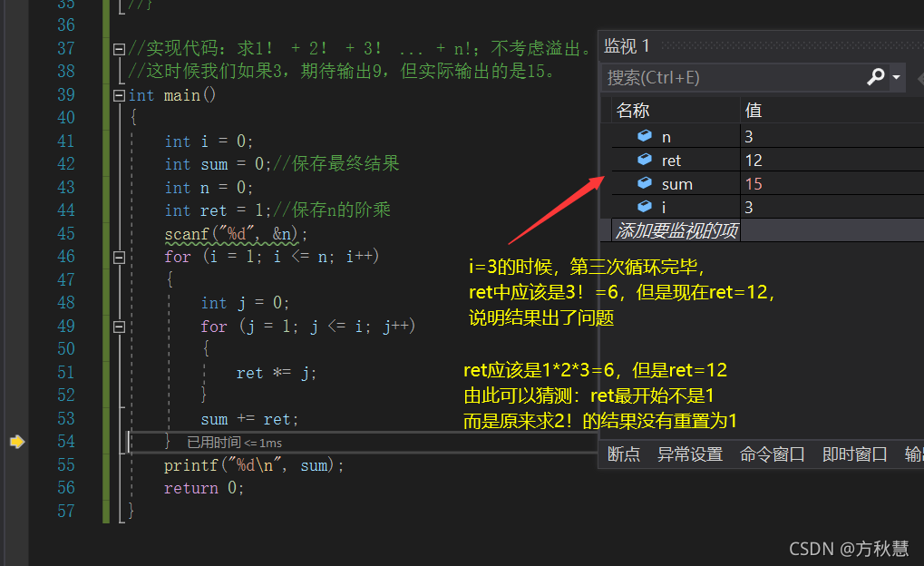Click the return 0; statement
Viewport: 924px width, 566px height.
coord(204,488)
